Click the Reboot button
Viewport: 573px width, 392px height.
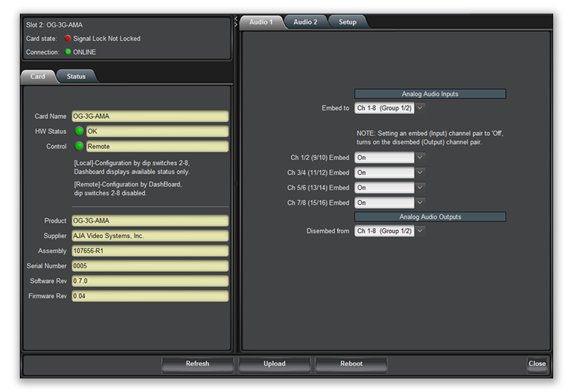[351, 364]
